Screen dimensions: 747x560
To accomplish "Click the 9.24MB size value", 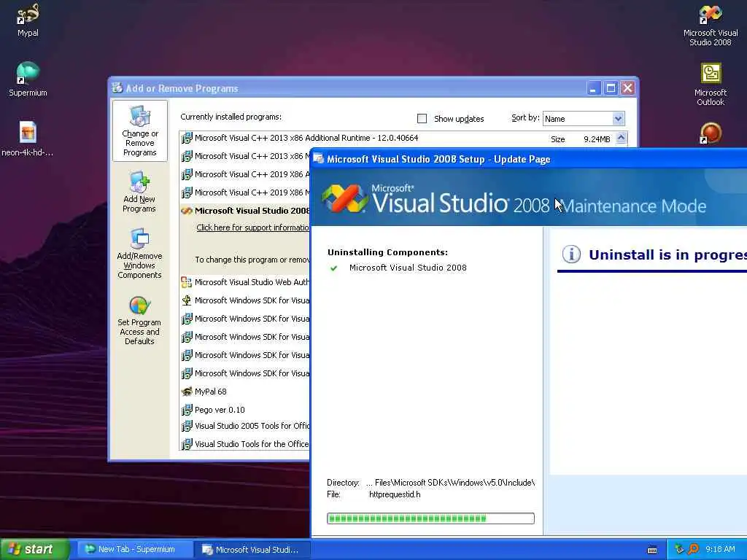I will [597, 139].
